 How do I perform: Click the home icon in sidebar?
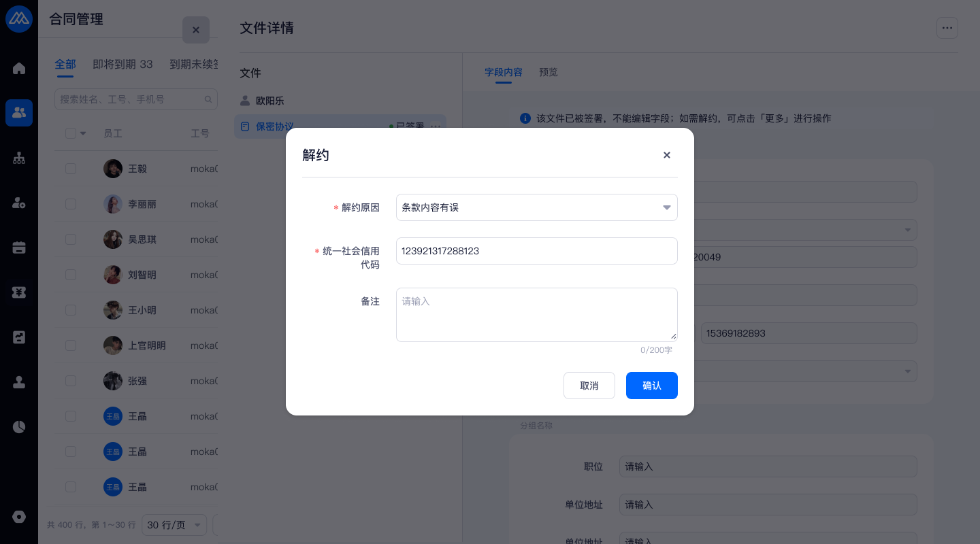click(x=19, y=68)
